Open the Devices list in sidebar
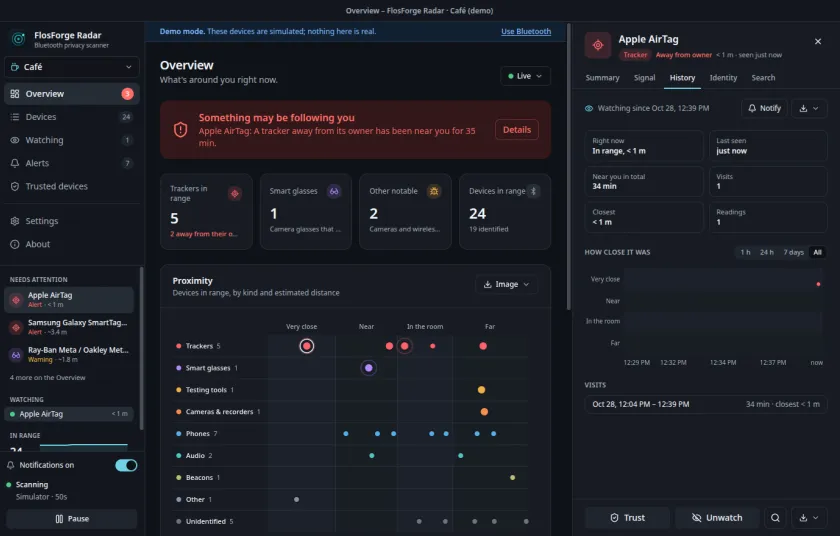840x536 pixels. tap(71, 117)
